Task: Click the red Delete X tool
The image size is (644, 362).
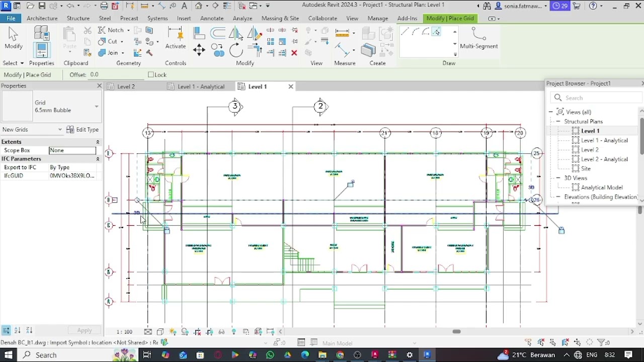Action: (x=294, y=53)
